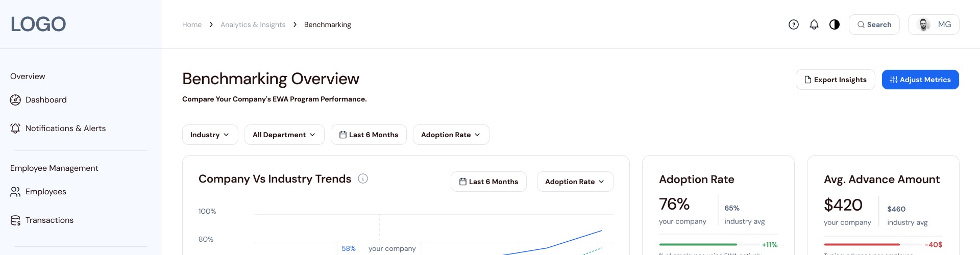Viewport: 980px width, 255px height.
Task: Navigate to Analytics & Insights breadcrumb
Action: [x=253, y=24]
